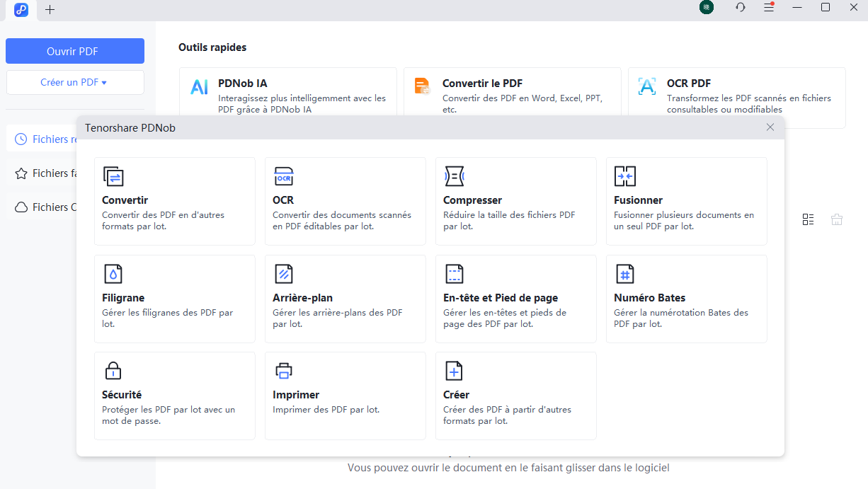Select the Compresser tool icon
The height and width of the screenshot is (489, 868).
pos(454,176)
